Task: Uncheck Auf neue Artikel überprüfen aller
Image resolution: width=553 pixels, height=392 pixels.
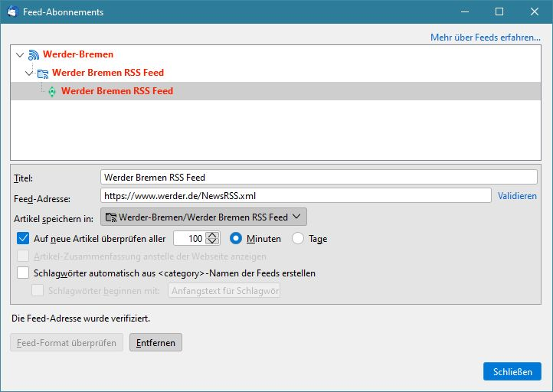Action: (23, 238)
